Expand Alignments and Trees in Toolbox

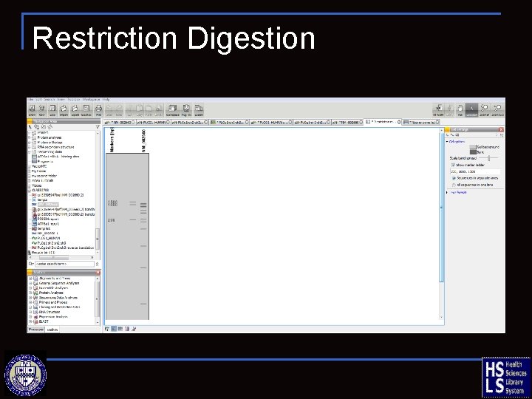click(30, 279)
